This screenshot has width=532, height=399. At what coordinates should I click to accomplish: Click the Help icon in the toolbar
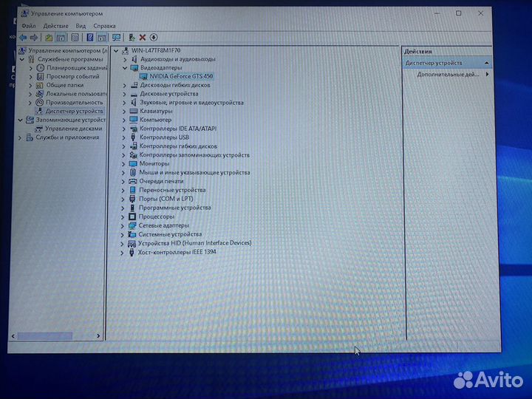pos(90,37)
